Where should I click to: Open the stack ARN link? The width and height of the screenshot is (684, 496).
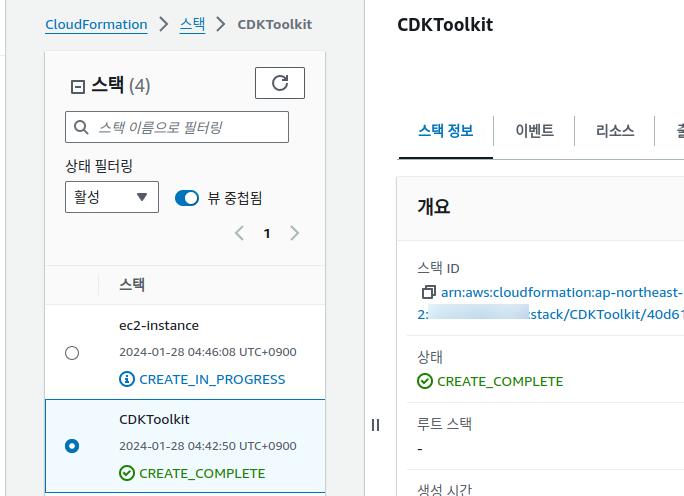pyautogui.click(x=550, y=303)
